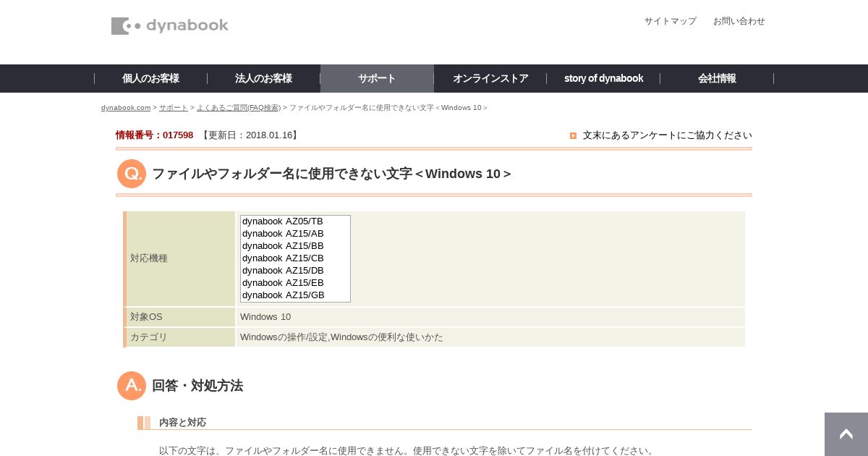Viewport: 868px width, 456px height.
Task: Click the 回答・対処方法 heading
Action: (x=197, y=386)
